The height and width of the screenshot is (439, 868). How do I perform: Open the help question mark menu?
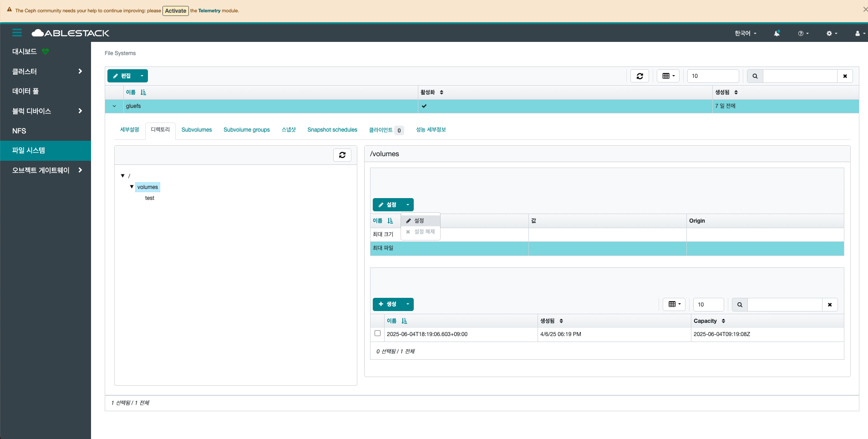(x=803, y=33)
